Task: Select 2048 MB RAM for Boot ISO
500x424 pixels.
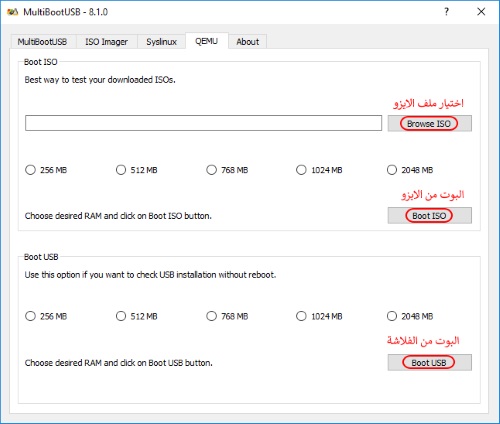Action: [410, 170]
